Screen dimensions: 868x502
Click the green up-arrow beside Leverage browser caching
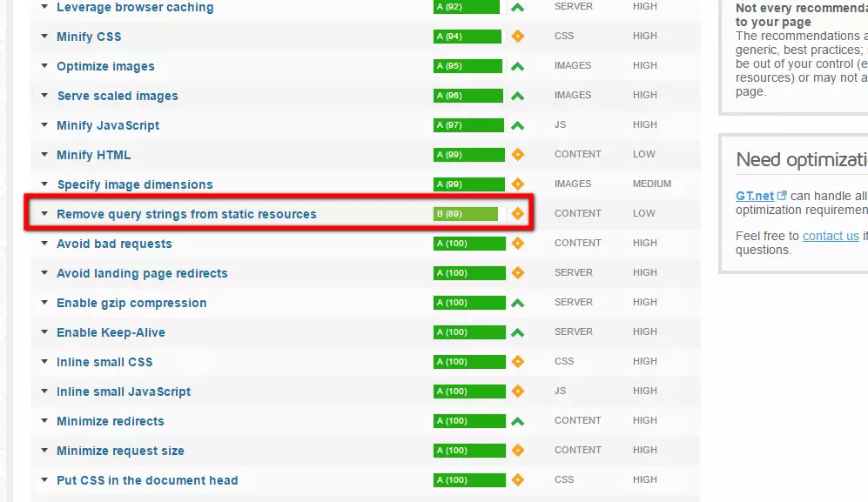click(519, 7)
